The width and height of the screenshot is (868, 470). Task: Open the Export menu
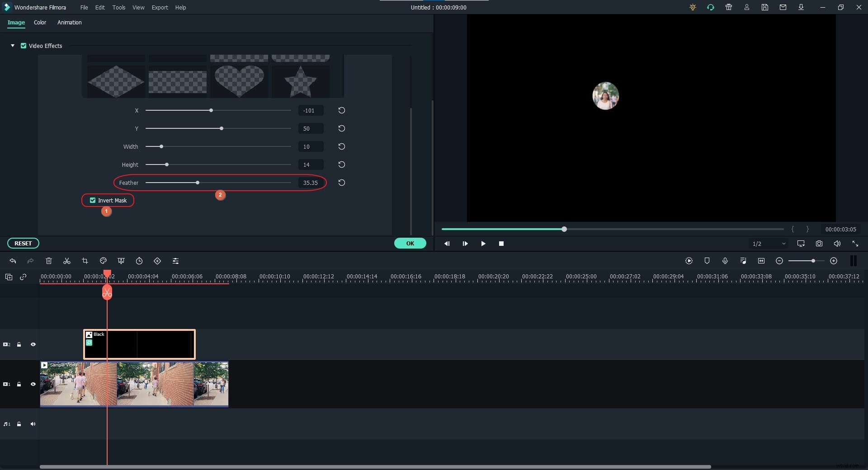point(160,7)
